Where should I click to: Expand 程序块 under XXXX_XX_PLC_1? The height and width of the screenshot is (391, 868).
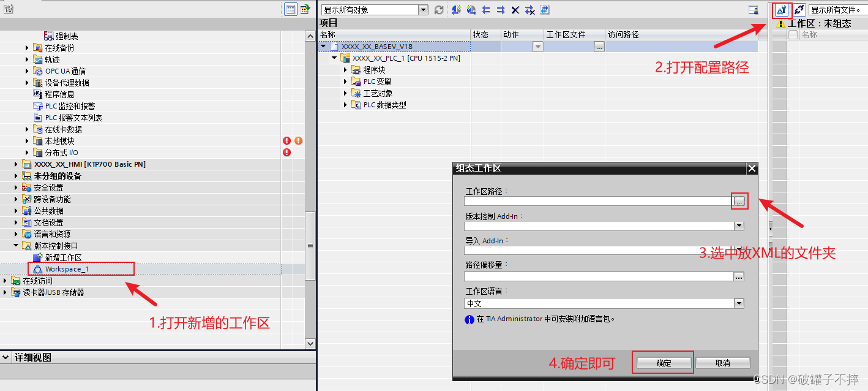345,70
